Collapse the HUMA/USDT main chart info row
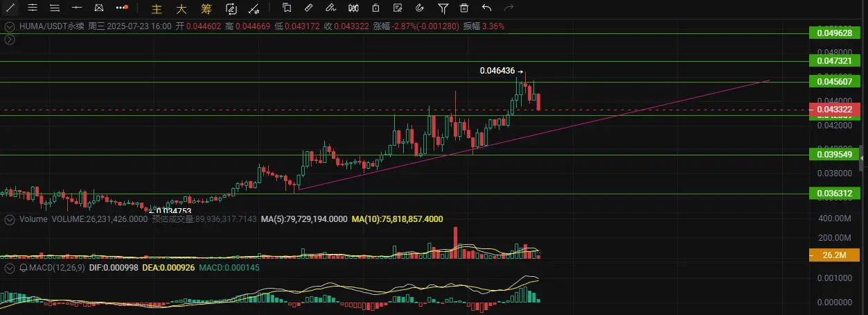This screenshot has width=868, height=315. coord(10,26)
